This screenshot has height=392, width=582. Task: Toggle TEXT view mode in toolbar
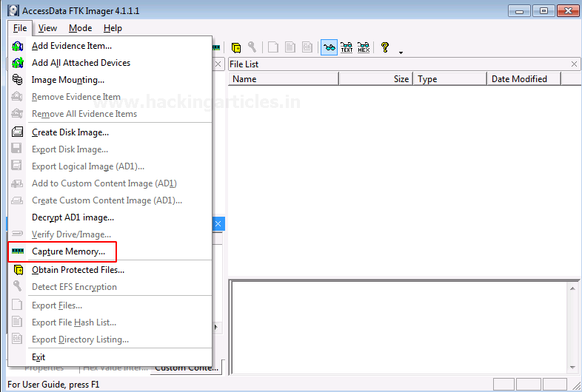[347, 47]
